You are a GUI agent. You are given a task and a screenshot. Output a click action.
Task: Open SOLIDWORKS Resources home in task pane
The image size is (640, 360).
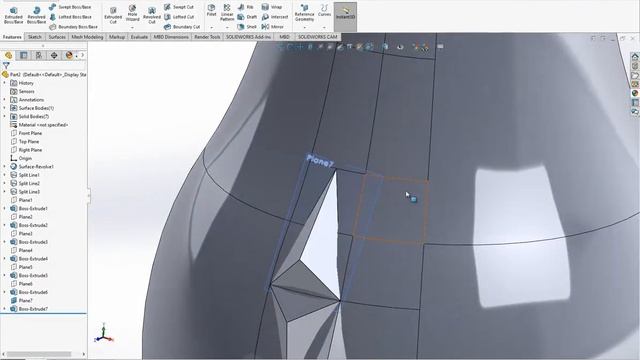[x=635, y=56]
